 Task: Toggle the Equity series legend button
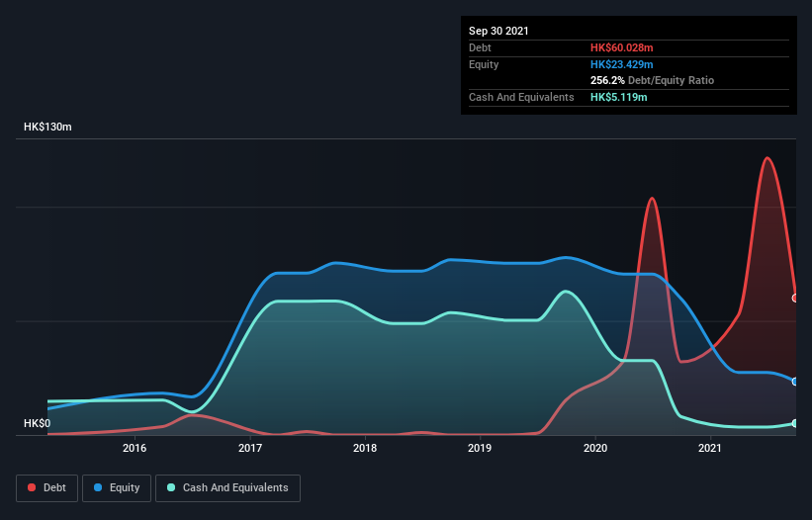pyautogui.click(x=117, y=488)
